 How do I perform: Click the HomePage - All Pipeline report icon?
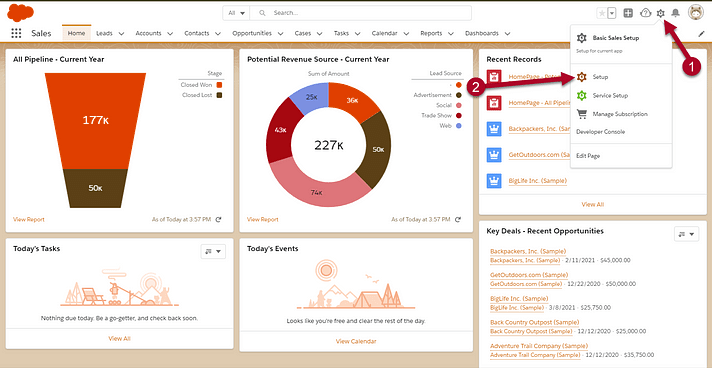pos(494,103)
